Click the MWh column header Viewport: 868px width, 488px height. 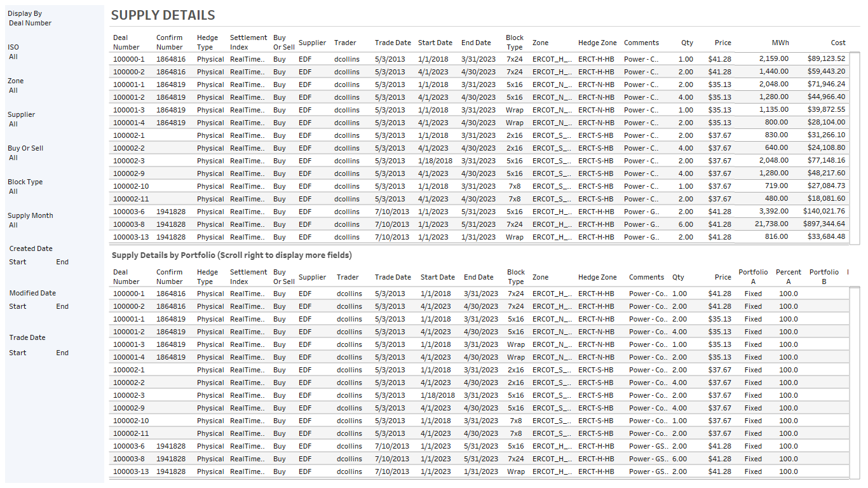[781, 43]
